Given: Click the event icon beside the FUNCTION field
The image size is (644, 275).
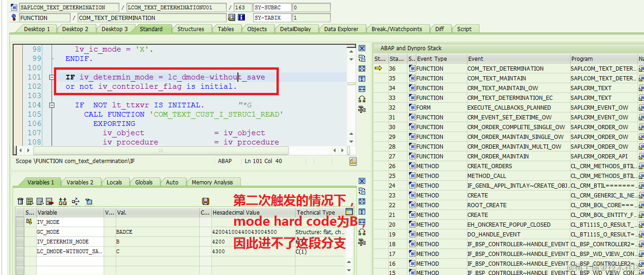Looking at the screenshot, I should pos(14,18).
